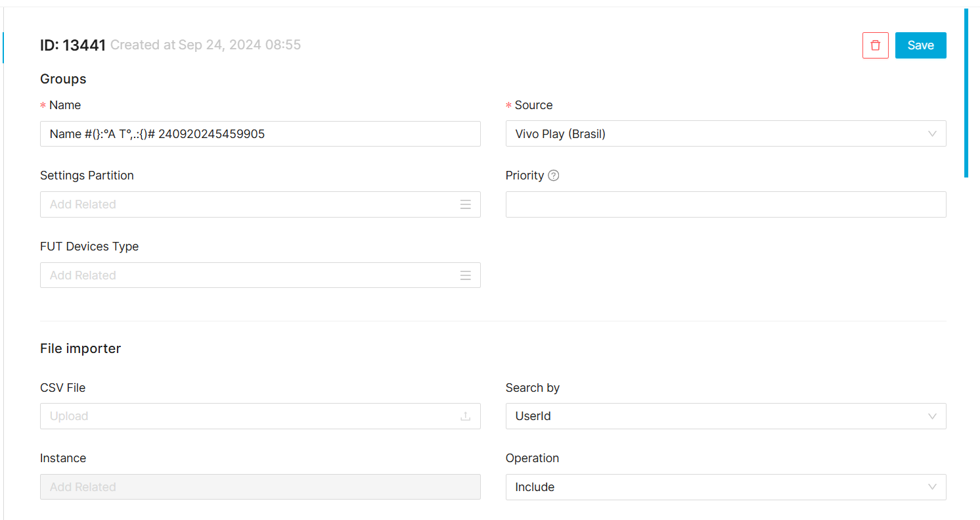Click the red trash delete icon
Screen dimensions: 980x520
pyautogui.click(x=875, y=45)
